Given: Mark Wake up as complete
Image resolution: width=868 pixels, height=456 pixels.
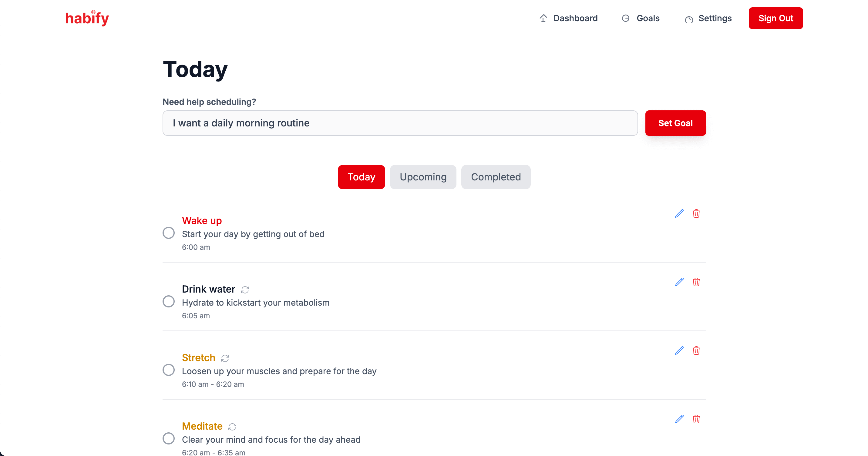Looking at the screenshot, I should tap(169, 233).
